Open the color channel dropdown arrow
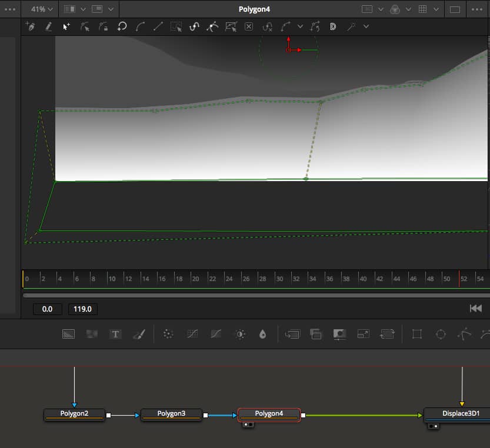Viewport: 490px width, 448px height. (408, 9)
